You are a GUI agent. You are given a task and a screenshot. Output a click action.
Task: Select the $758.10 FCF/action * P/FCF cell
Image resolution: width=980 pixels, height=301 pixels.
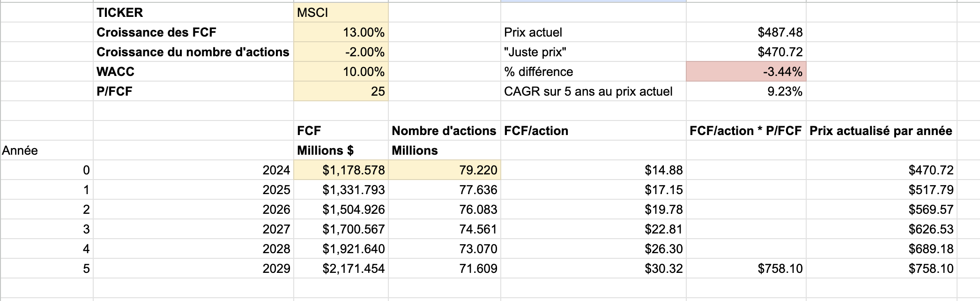point(746,269)
